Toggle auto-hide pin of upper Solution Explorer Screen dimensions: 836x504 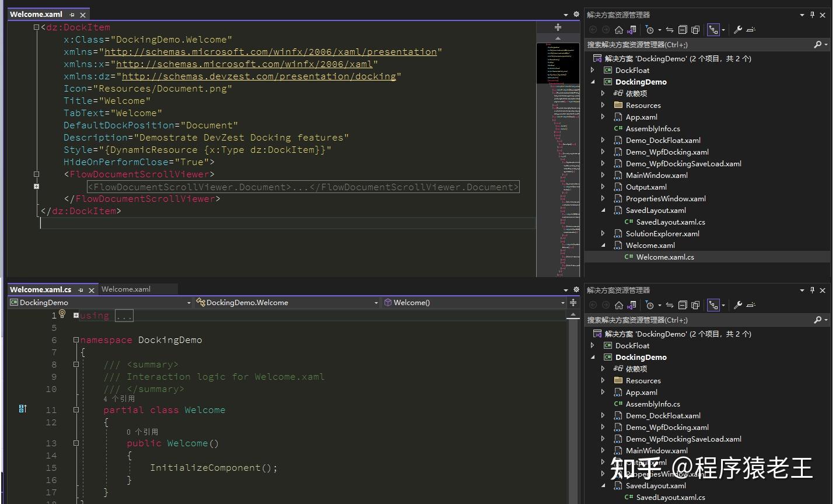[812, 15]
